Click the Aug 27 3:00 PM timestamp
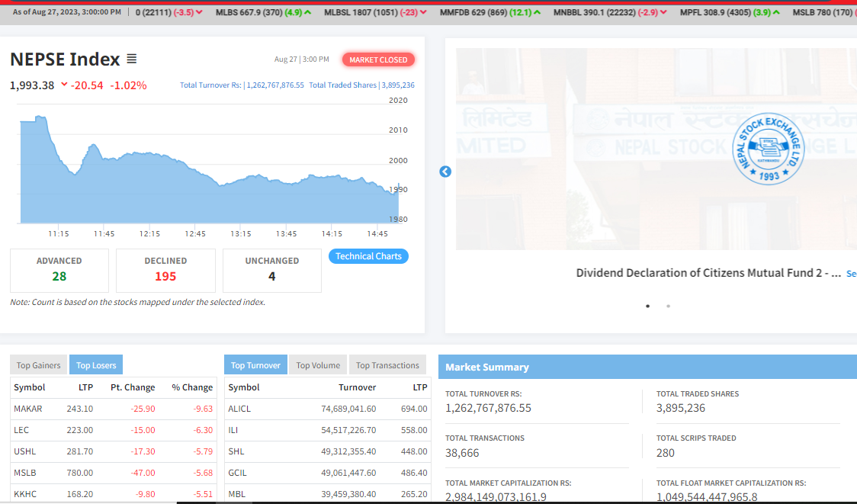Image resolution: width=857 pixels, height=504 pixels. tap(302, 59)
